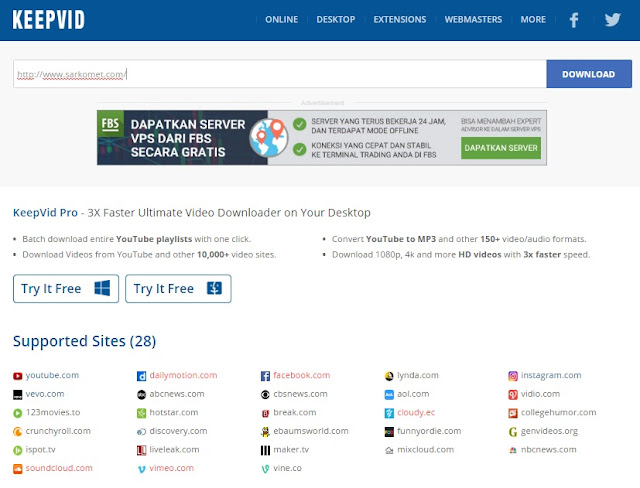Open the soundcloud.com link
The height and width of the screenshot is (488, 640).
pyautogui.click(x=59, y=468)
